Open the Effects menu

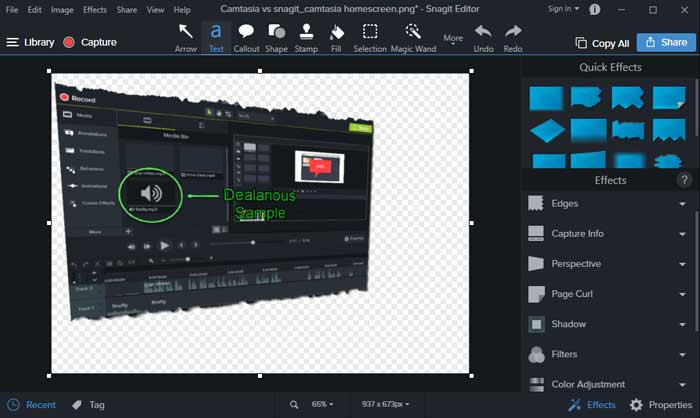point(95,9)
